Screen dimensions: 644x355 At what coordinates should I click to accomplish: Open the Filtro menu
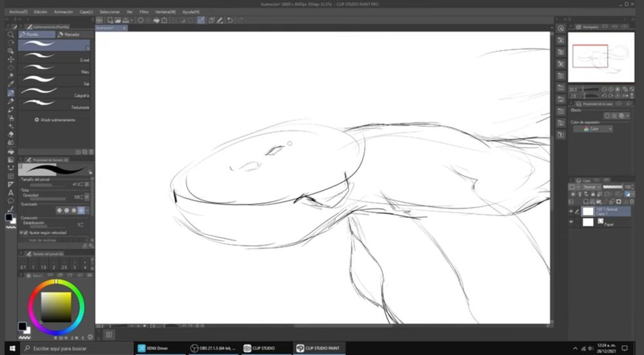(144, 12)
